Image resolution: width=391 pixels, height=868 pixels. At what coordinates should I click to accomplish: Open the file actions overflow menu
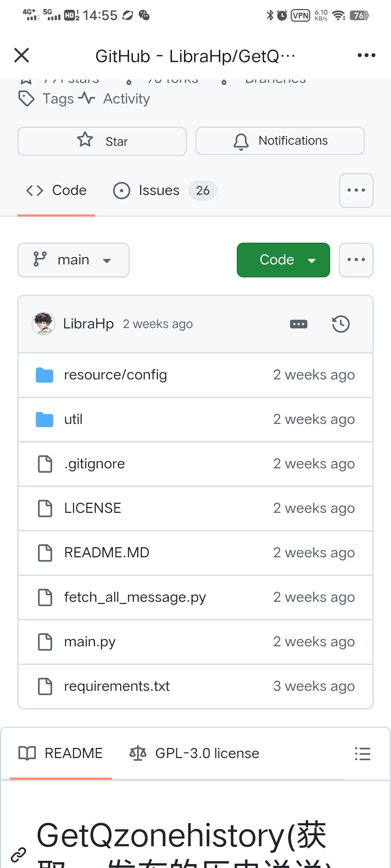pyautogui.click(x=356, y=260)
